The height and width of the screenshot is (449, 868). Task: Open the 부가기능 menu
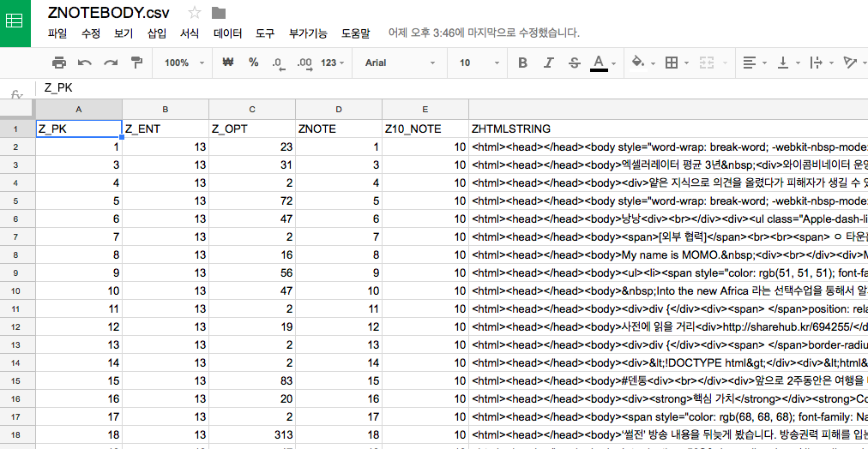(x=308, y=33)
